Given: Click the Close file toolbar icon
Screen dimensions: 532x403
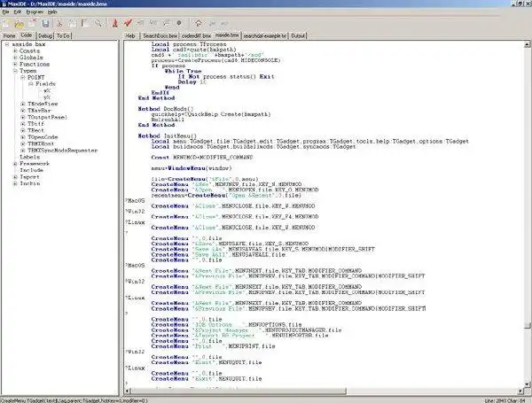Looking at the screenshot, I should tap(32, 23).
